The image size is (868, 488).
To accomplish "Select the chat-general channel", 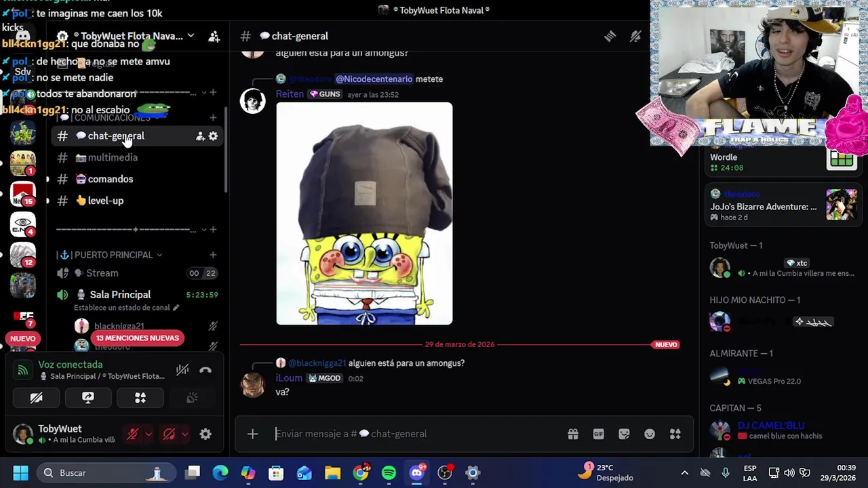I will (x=136, y=136).
